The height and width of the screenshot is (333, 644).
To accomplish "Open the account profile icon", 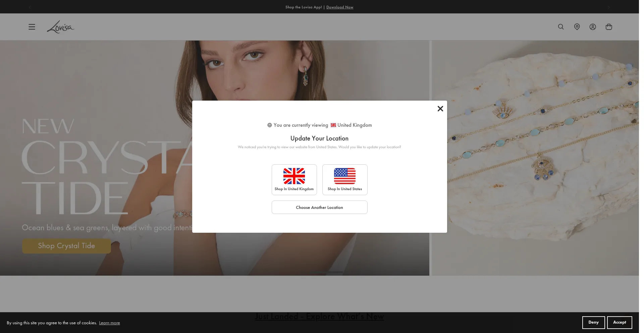I will 593,27.
